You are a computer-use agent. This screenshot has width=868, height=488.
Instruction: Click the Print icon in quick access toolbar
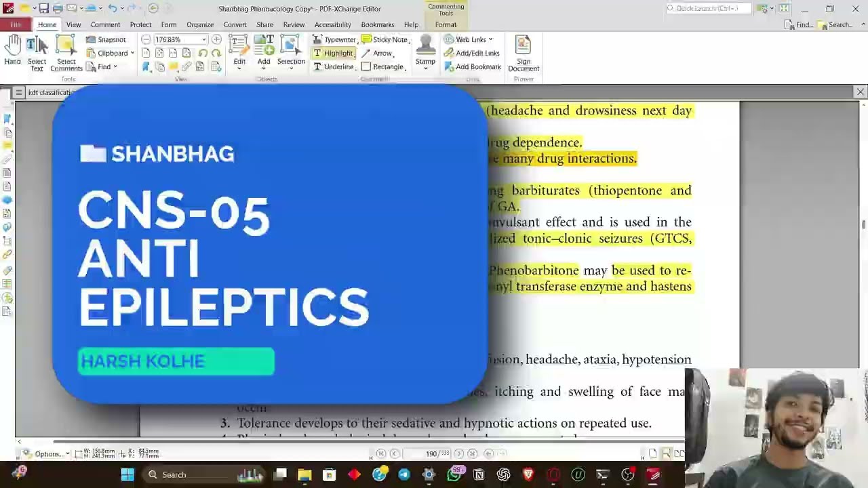tap(57, 8)
